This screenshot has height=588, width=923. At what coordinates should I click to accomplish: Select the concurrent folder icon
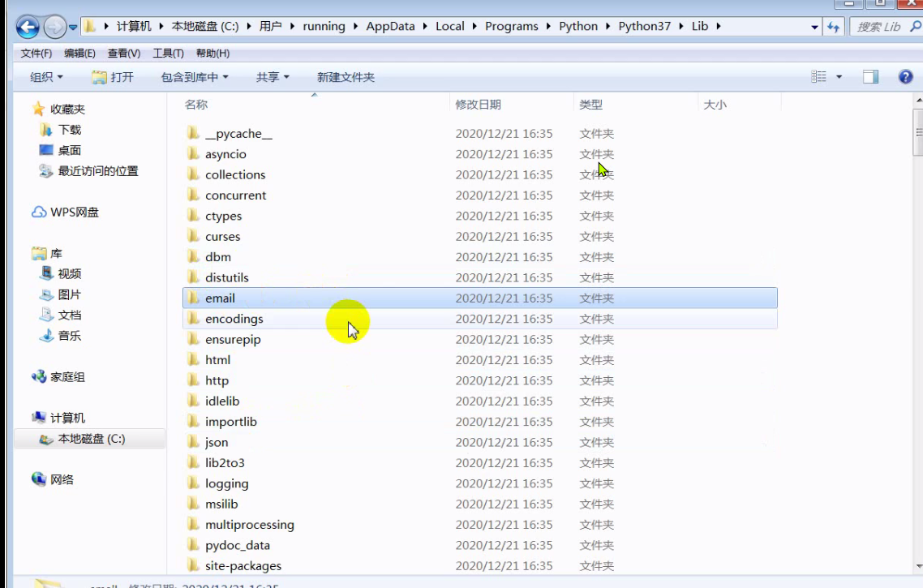(193, 195)
